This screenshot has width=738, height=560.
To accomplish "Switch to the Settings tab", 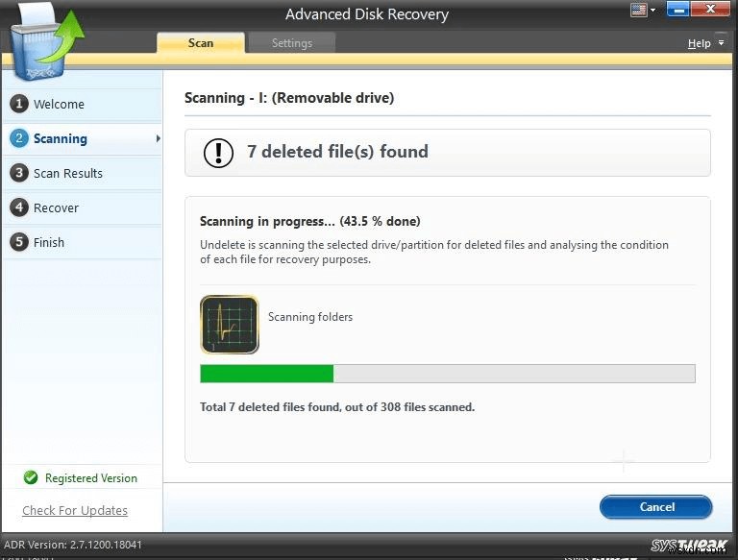I will tap(292, 43).
